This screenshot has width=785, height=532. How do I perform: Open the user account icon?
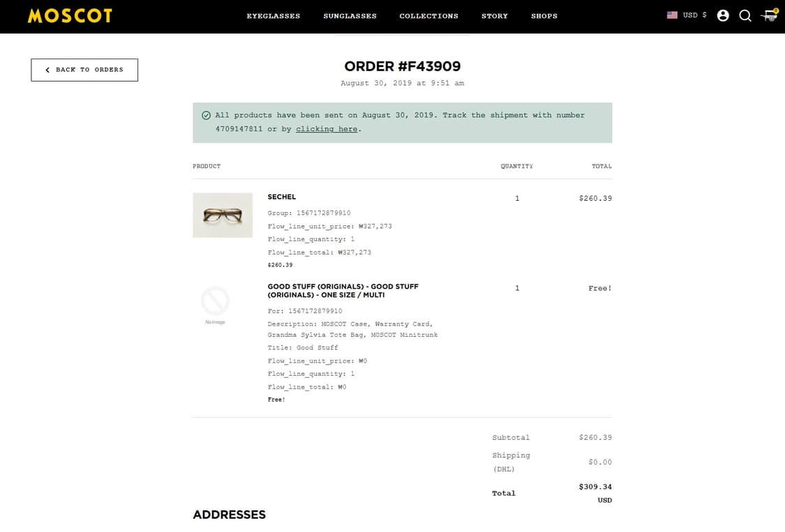[723, 15]
